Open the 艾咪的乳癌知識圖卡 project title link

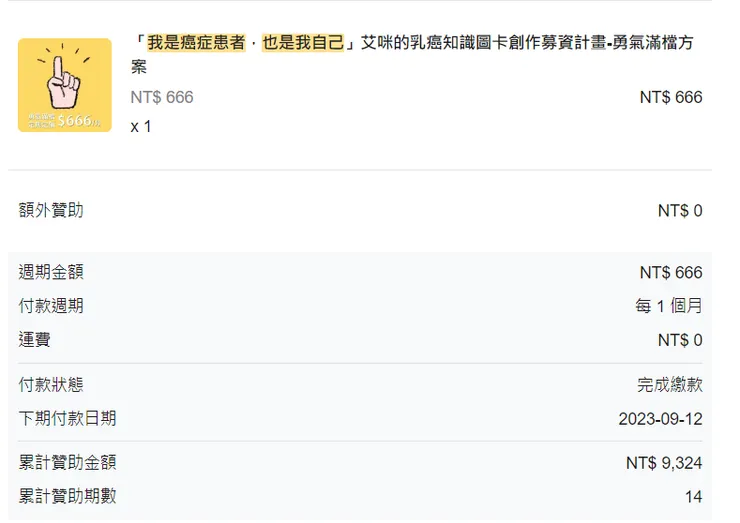414,44
